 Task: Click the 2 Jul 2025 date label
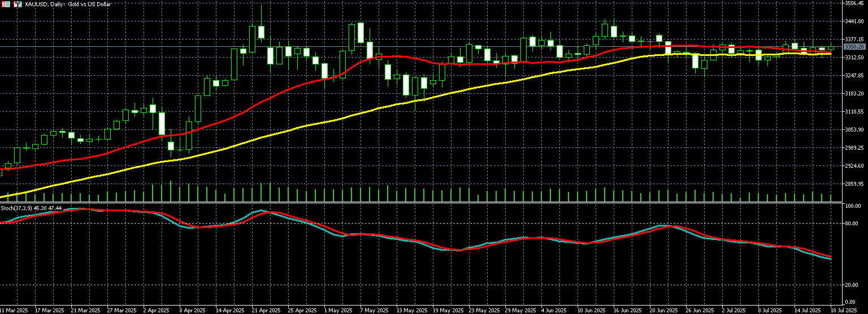point(734,311)
